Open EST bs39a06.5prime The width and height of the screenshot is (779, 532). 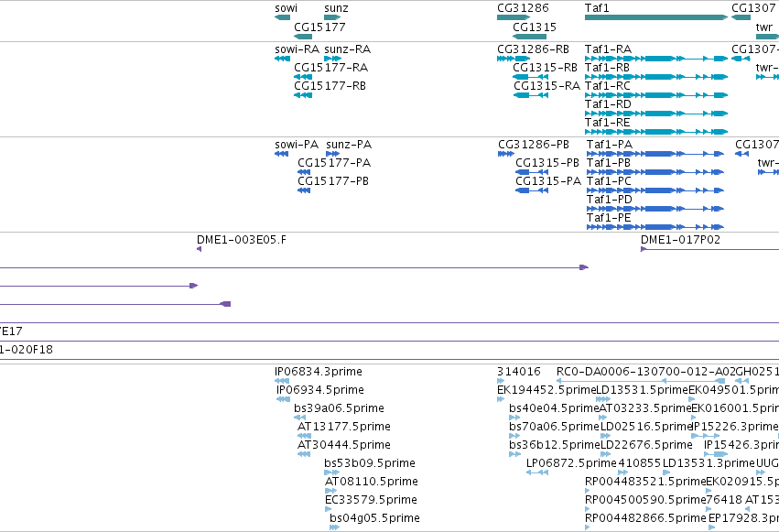point(299,418)
